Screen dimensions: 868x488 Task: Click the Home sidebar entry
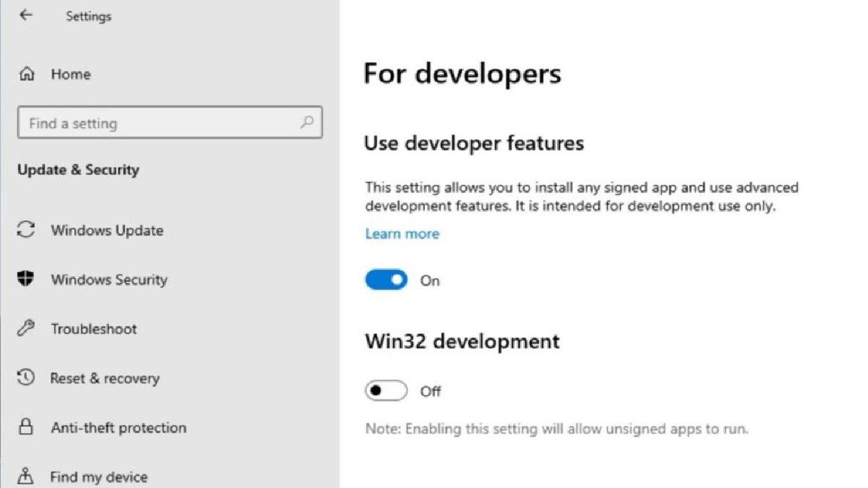coord(70,74)
